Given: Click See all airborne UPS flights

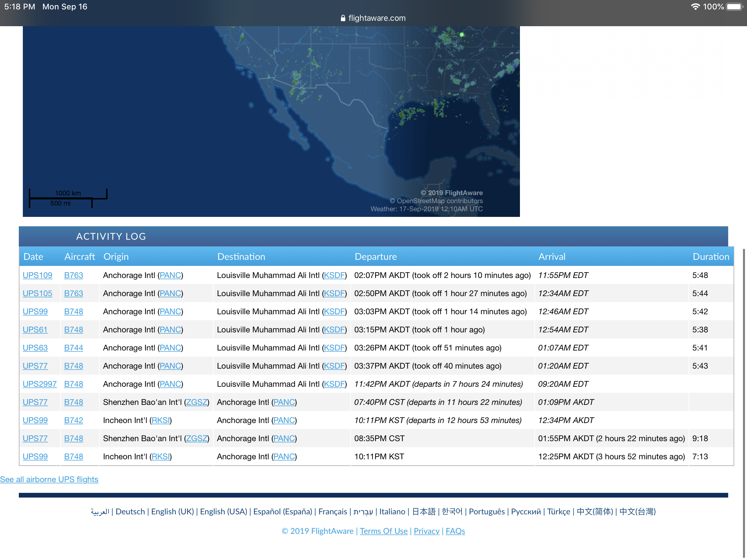Looking at the screenshot, I should point(49,480).
